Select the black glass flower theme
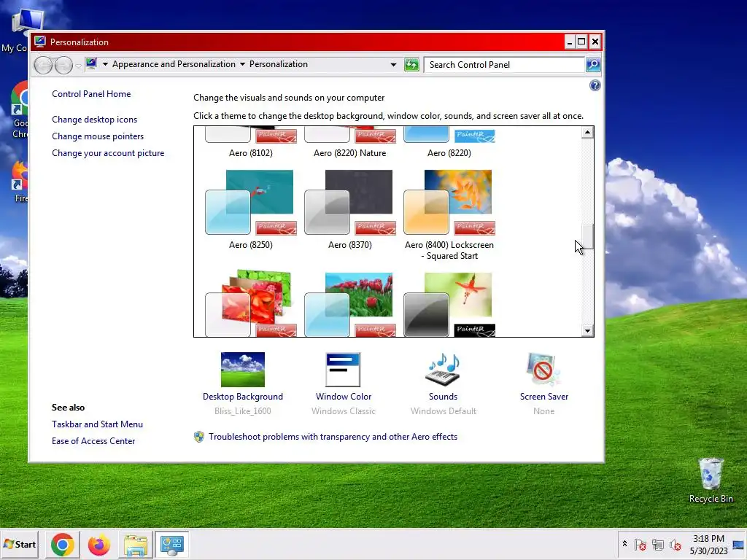The height and width of the screenshot is (560, 747). tap(449, 304)
